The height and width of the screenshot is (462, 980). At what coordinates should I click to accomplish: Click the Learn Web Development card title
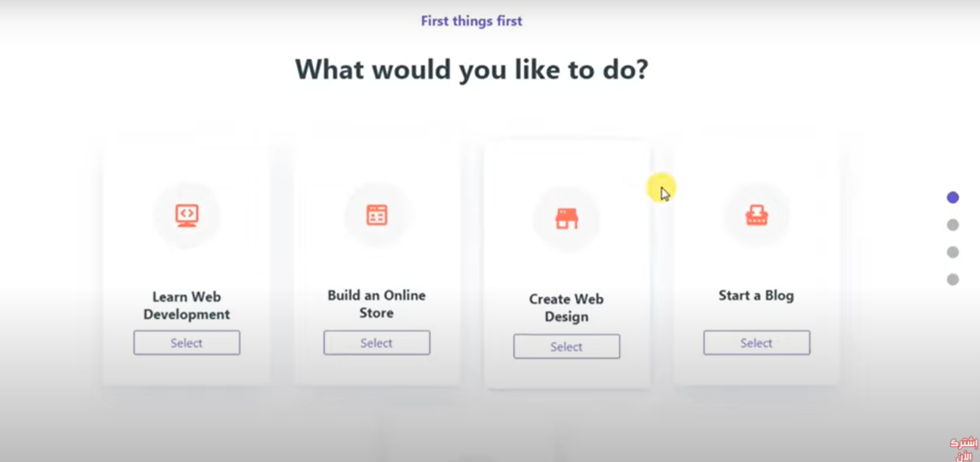[x=187, y=306]
